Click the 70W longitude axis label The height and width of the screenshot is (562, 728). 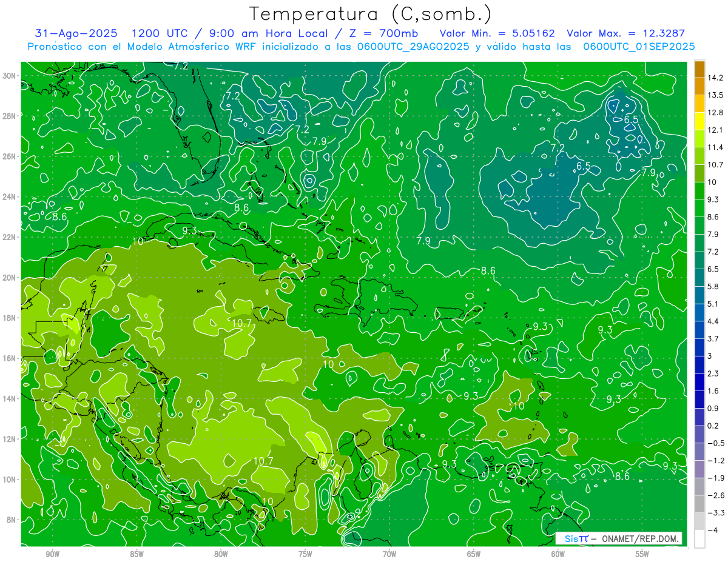click(x=389, y=554)
